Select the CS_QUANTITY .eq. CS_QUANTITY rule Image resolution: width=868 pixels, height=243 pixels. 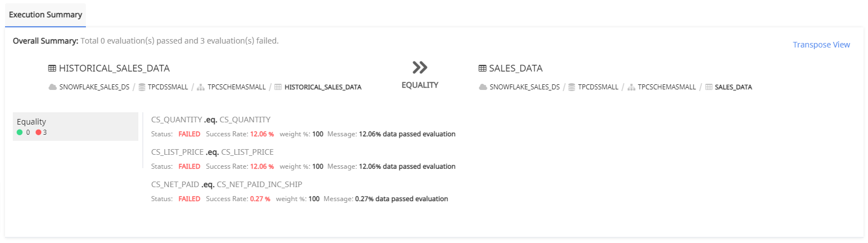211,120
